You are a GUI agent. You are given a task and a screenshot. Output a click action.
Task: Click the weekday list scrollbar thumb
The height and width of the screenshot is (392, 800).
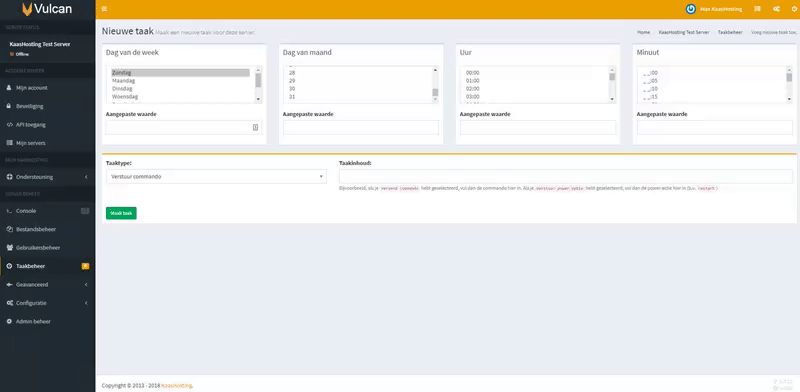point(258,80)
